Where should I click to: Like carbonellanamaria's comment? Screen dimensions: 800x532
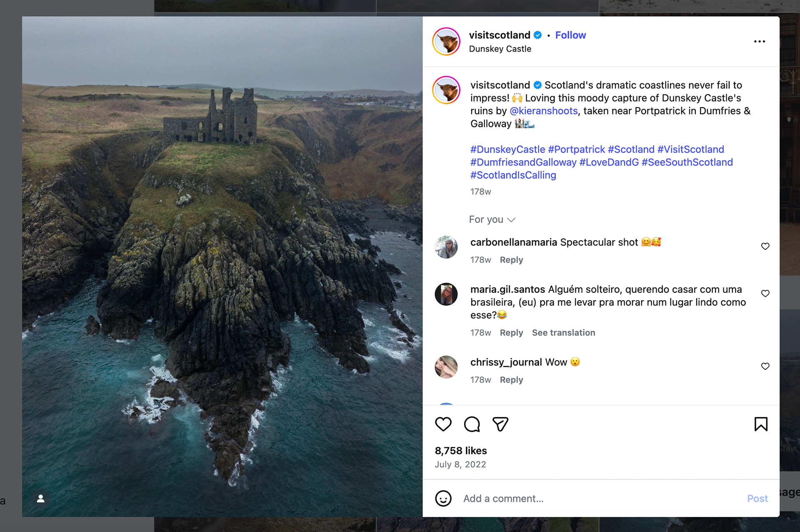(765, 246)
